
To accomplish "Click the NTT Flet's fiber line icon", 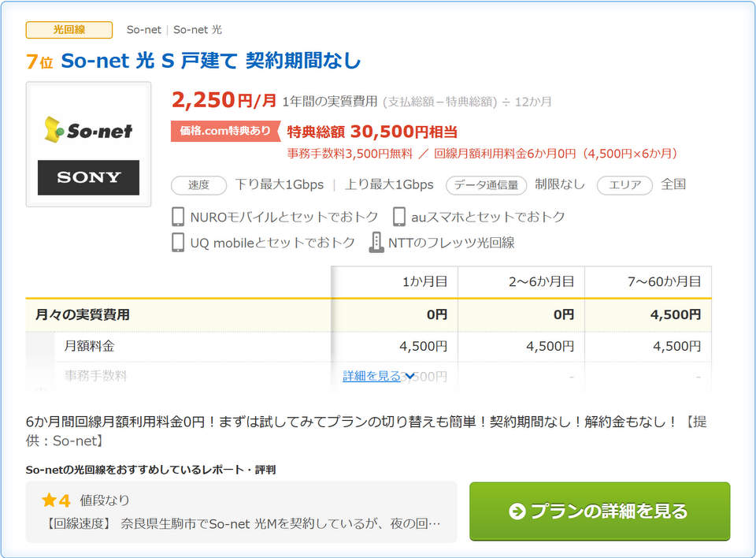I will (x=376, y=243).
